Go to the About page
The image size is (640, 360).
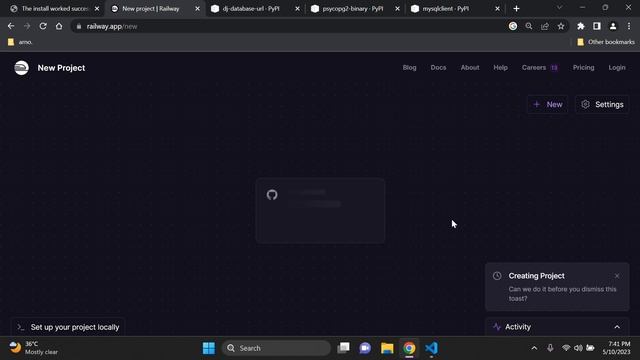pyautogui.click(x=470, y=68)
